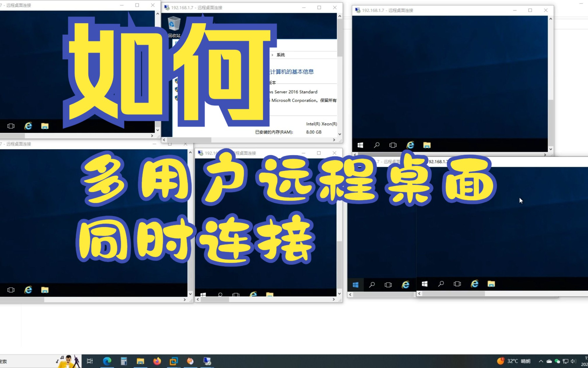Open Remote Desktop Connection from the host taskbar
The height and width of the screenshot is (368, 588).
point(207,361)
